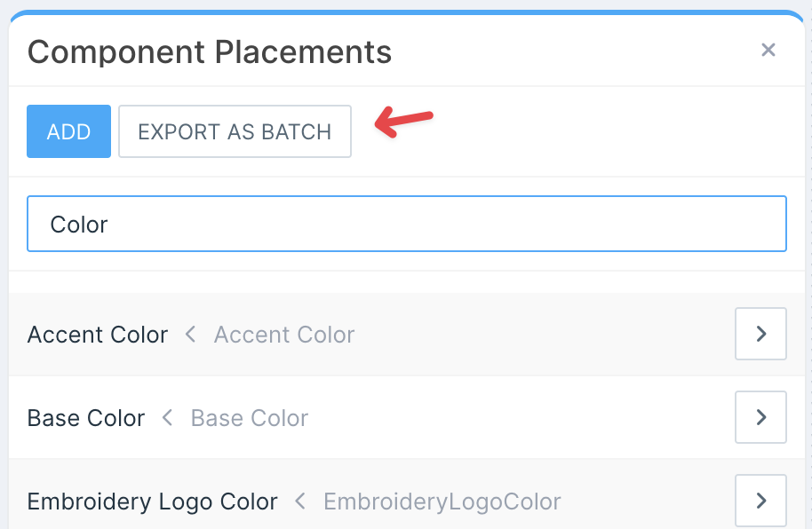Open the Base Color row arrow button
Image resolution: width=812 pixels, height=529 pixels.
pyautogui.click(x=760, y=417)
